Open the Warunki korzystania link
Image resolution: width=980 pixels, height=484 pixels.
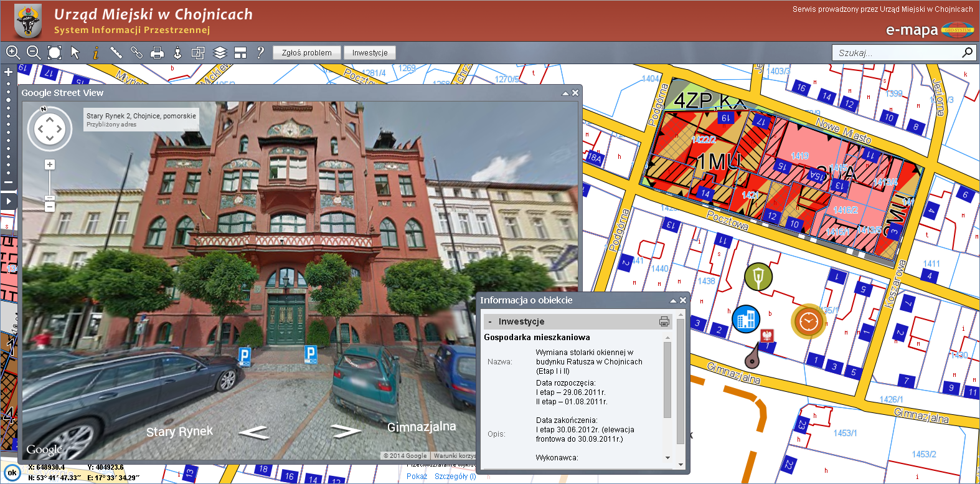click(455, 456)
